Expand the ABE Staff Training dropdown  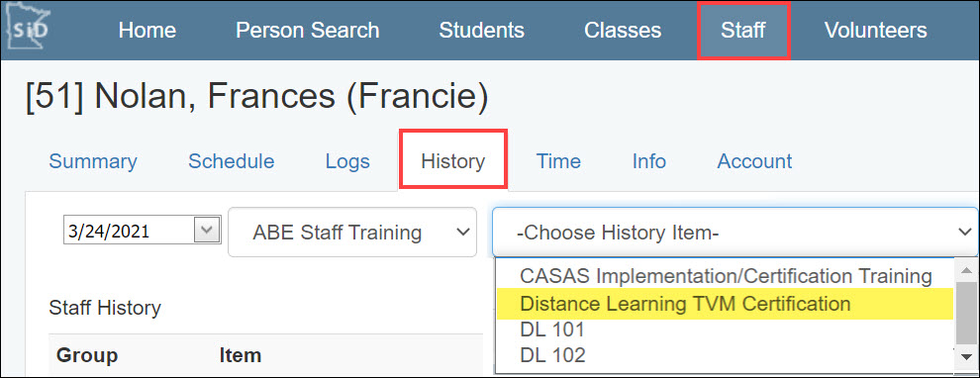[x=352, y=232]
